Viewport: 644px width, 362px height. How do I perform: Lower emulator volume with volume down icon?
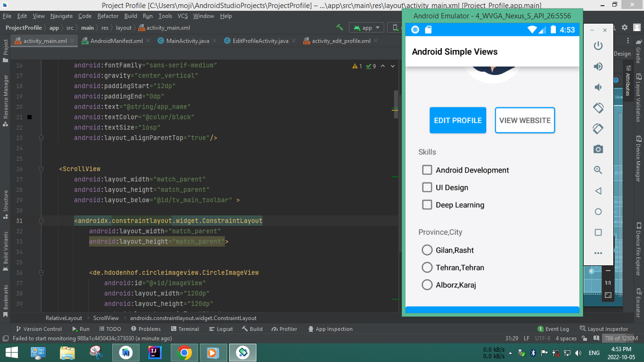[x=598, y=87]
